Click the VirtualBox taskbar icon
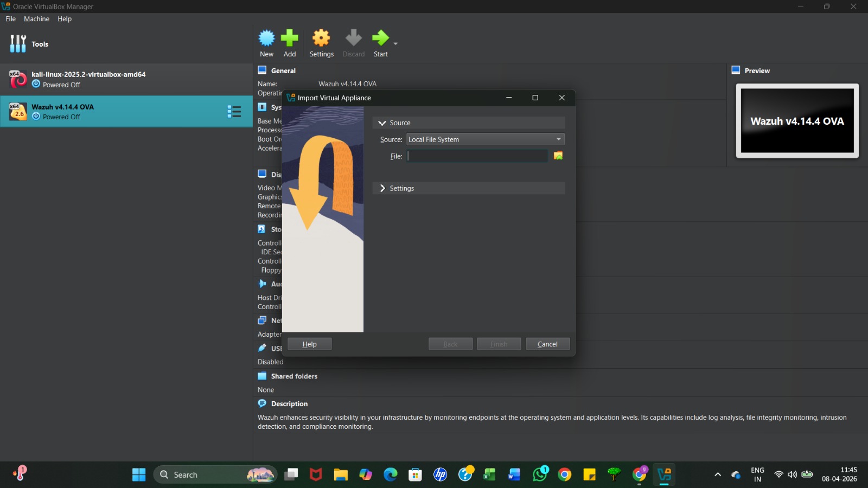 tap(665, 475)
